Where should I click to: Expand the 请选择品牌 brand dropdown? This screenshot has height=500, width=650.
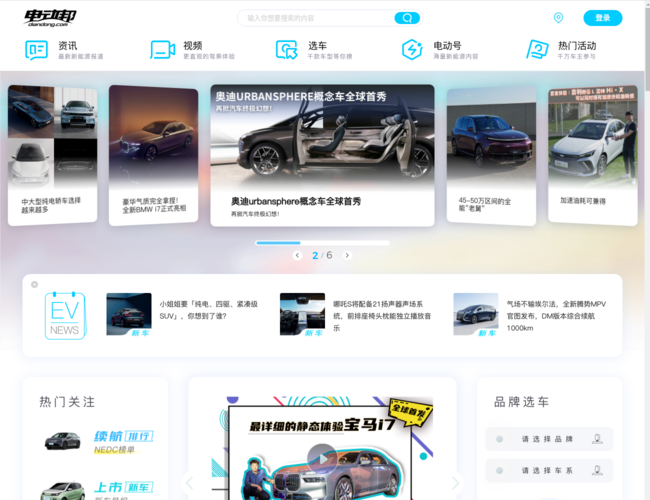[x=548, y=439]
